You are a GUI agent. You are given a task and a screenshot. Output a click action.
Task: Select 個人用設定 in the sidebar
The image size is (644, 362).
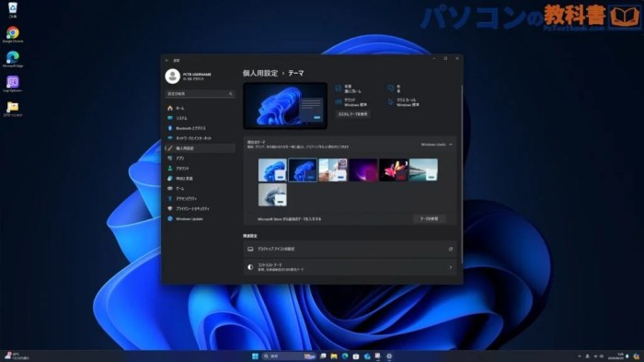pyautogui.click(x=200, y=148)
